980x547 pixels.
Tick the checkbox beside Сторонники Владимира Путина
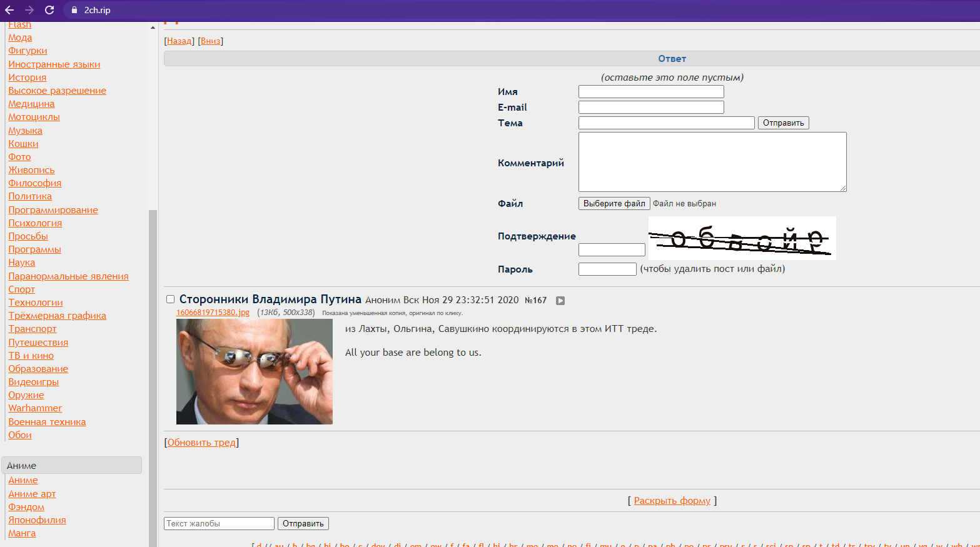pyautogui.click(x=170, y=299)
